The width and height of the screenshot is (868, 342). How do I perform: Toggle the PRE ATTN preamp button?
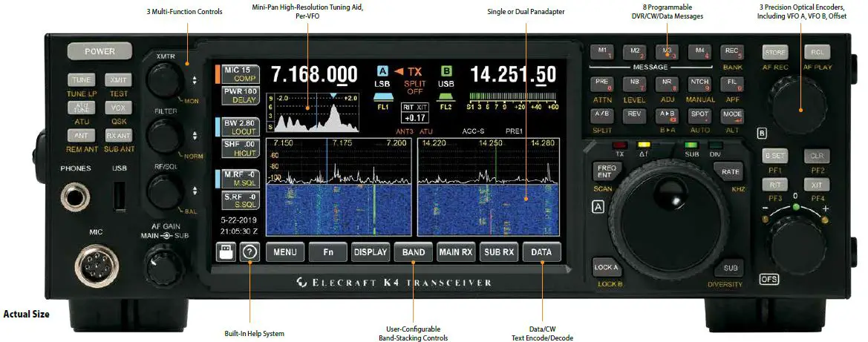602,84
